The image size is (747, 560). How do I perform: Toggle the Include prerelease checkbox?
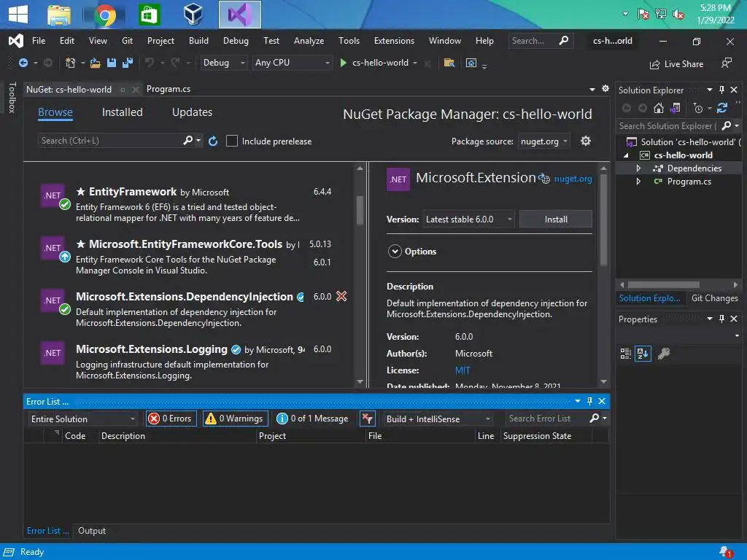pyautogui.click(x=231, y=141)
